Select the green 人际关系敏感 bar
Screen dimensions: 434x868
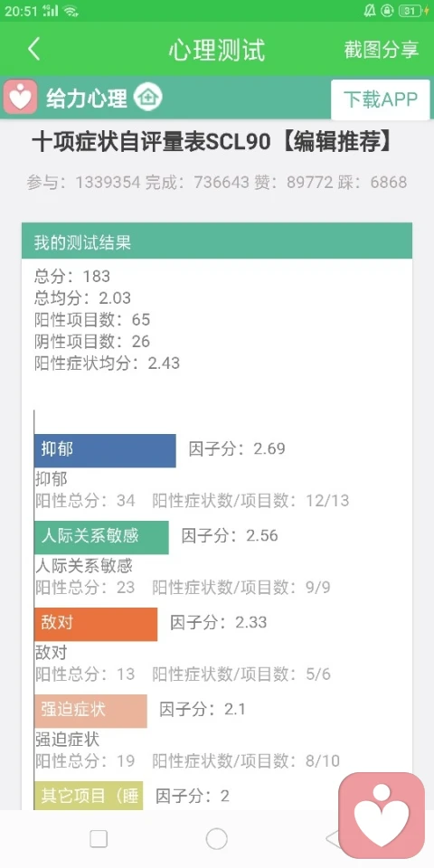(x=101, y=537)
